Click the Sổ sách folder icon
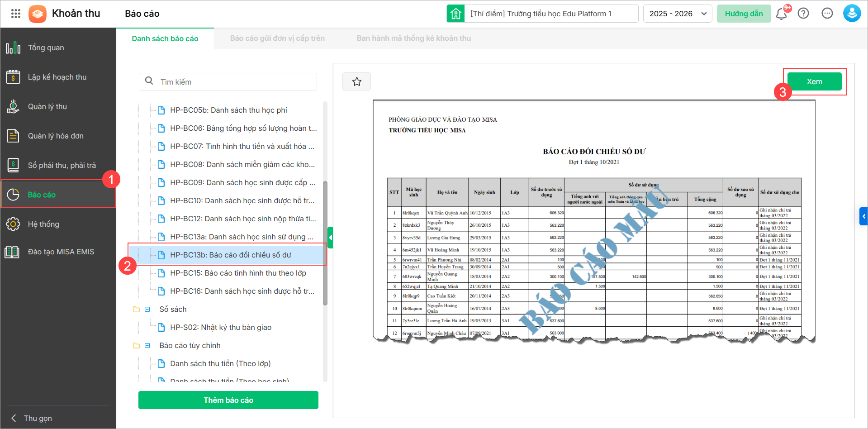Viewport: 868px width, 429px height. click(136, 310)
